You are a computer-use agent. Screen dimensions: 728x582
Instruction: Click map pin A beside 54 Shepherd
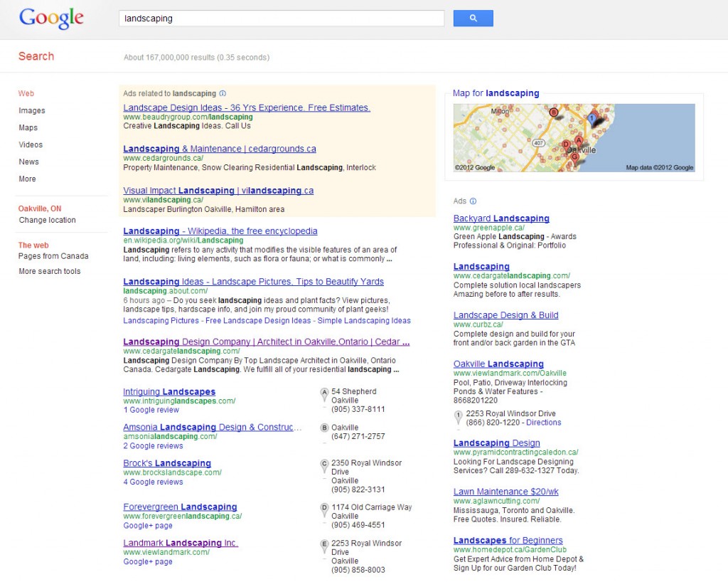click(x=324, y=394)
